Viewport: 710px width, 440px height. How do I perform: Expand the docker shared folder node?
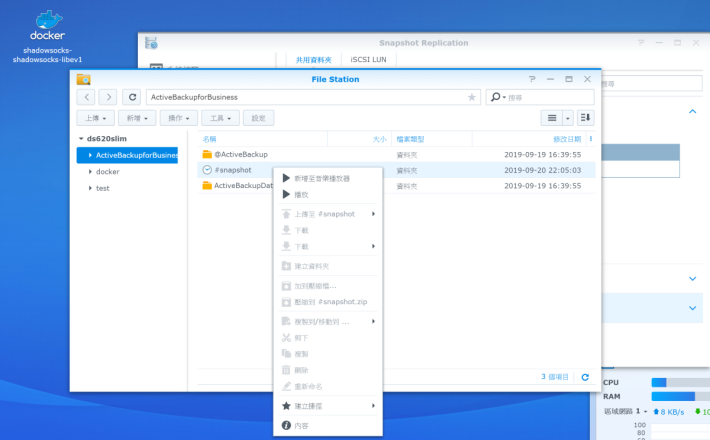[90, 172]
